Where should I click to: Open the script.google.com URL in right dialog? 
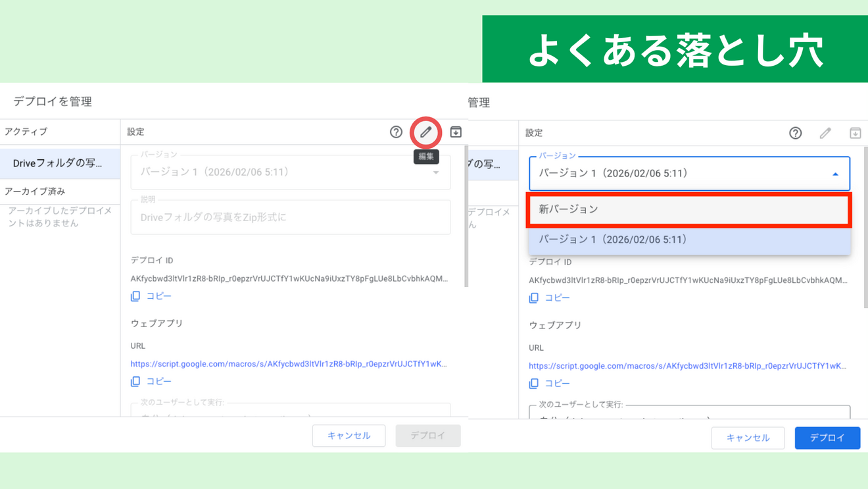point(688,365)
